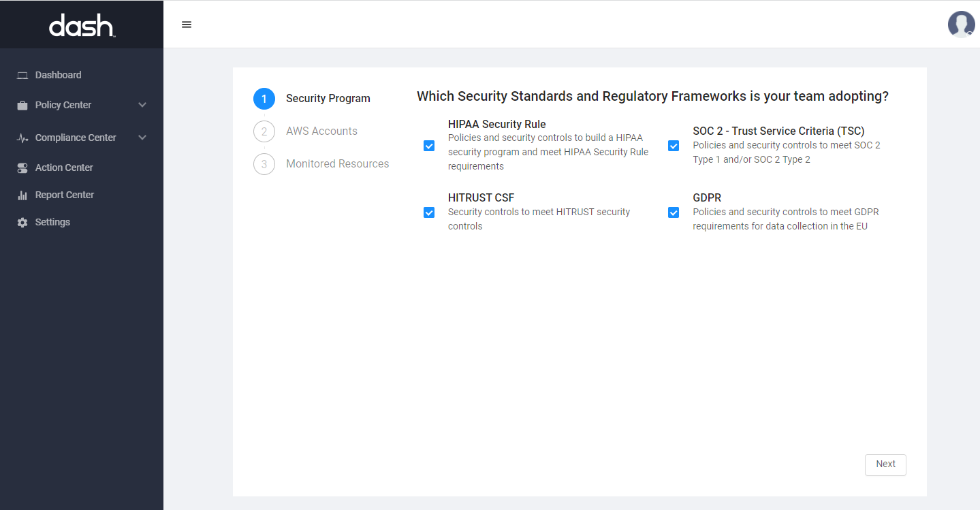Viewport: 980px width, 510px height.
Task: Click the Compliance Center pulse icon
Action: 22,138
